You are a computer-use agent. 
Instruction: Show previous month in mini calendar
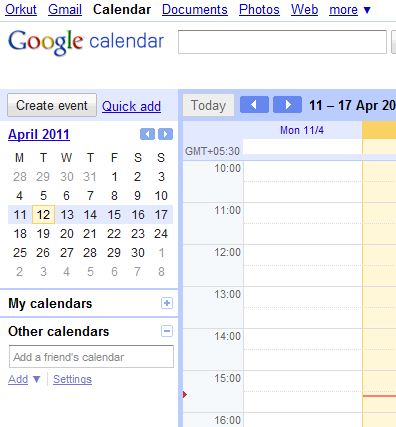click(147, 134)
